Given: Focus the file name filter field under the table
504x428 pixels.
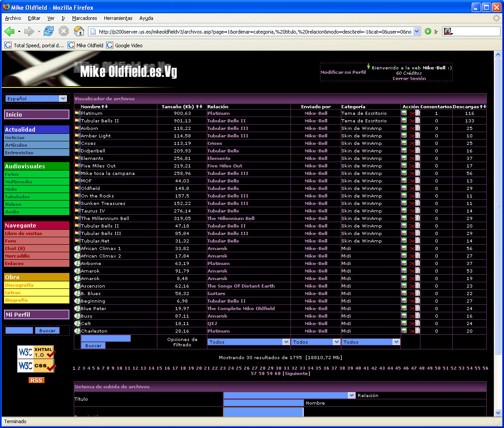Looking at the screenshot, I should [x=106, y=338].
